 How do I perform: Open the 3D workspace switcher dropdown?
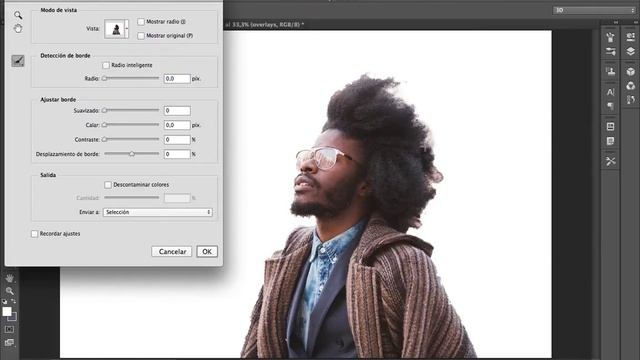(594, 10)
